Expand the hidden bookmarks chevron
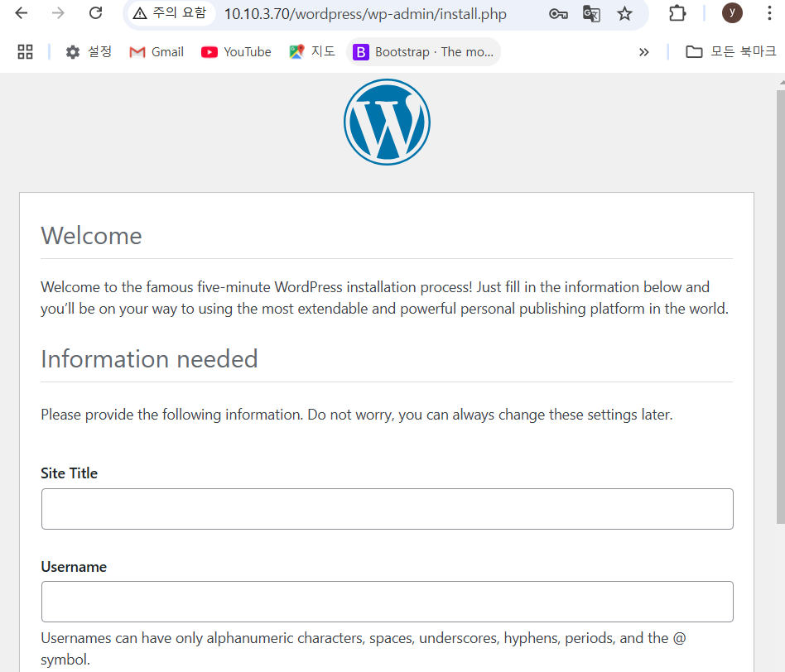This screenshot has width=785, height=672. [644, 52]
